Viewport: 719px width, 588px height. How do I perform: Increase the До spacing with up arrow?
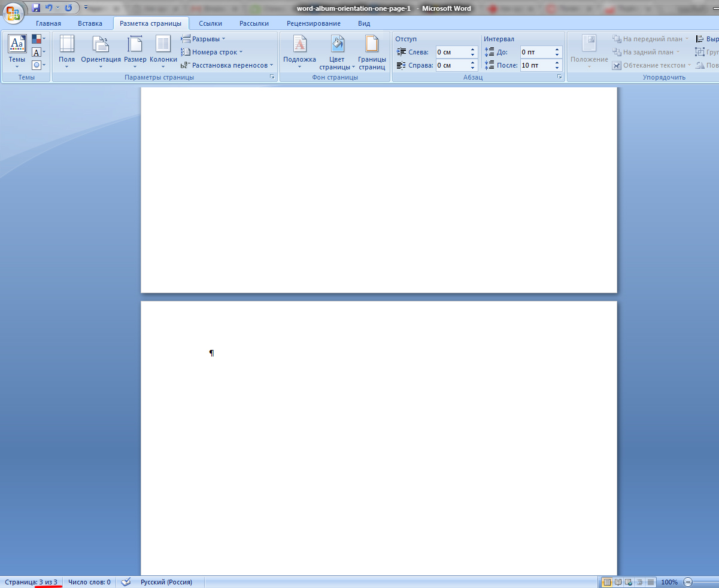click(557, 50)
